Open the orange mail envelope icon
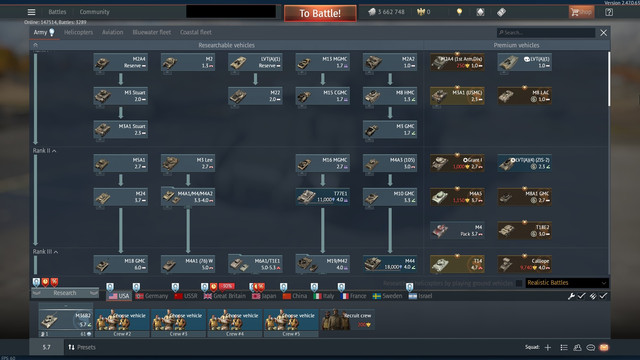The image size is (640, 360). [604, 347]
